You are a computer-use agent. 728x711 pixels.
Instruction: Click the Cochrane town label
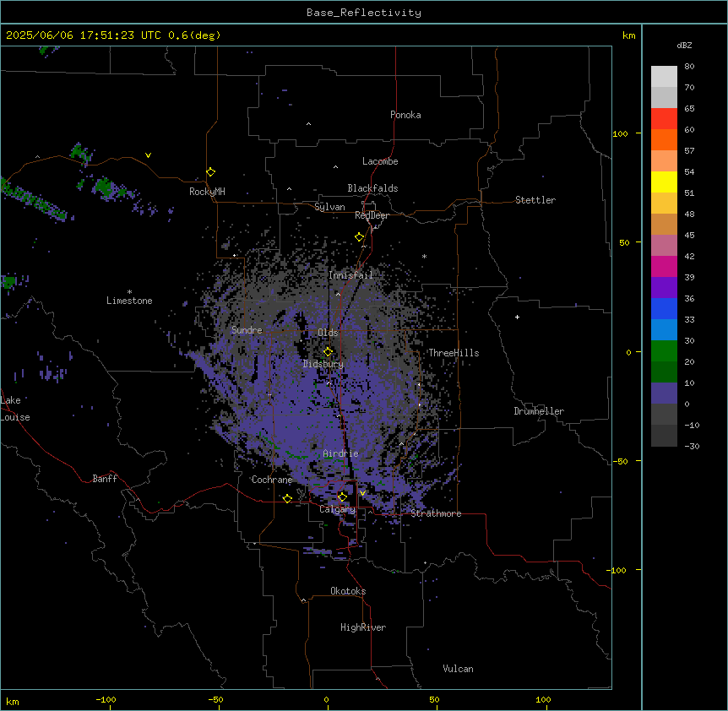click(x=272, y=480)
